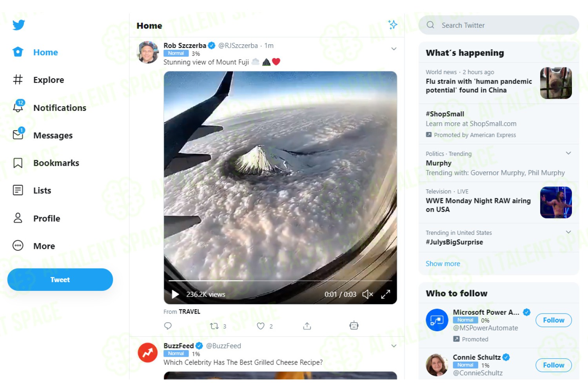Click Show more under trends
The image size is (588, 392).
click(443, 264)
